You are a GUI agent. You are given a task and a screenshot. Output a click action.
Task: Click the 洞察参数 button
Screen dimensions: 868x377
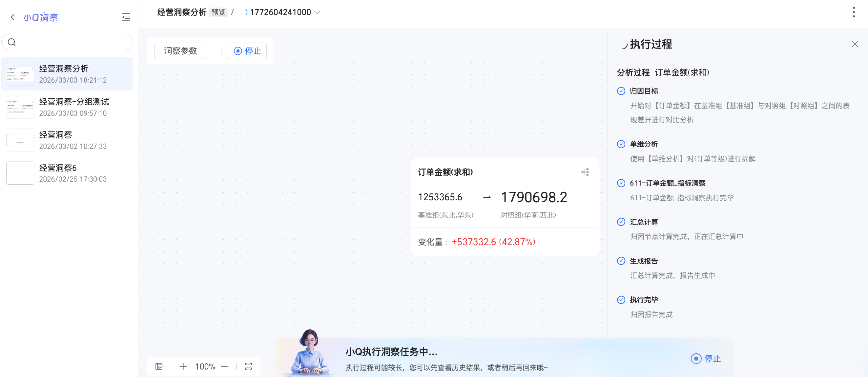tap(180, 51)
